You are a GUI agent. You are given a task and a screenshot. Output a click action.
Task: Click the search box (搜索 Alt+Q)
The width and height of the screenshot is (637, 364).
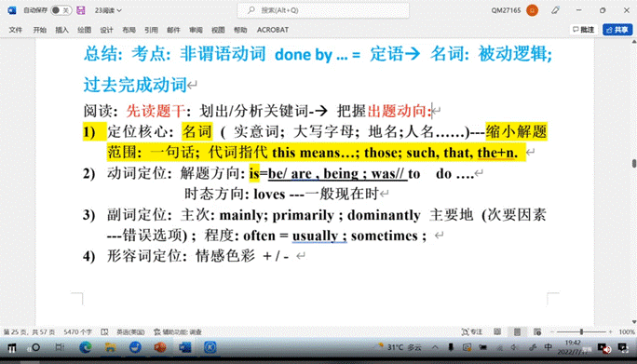coord(323,10)
